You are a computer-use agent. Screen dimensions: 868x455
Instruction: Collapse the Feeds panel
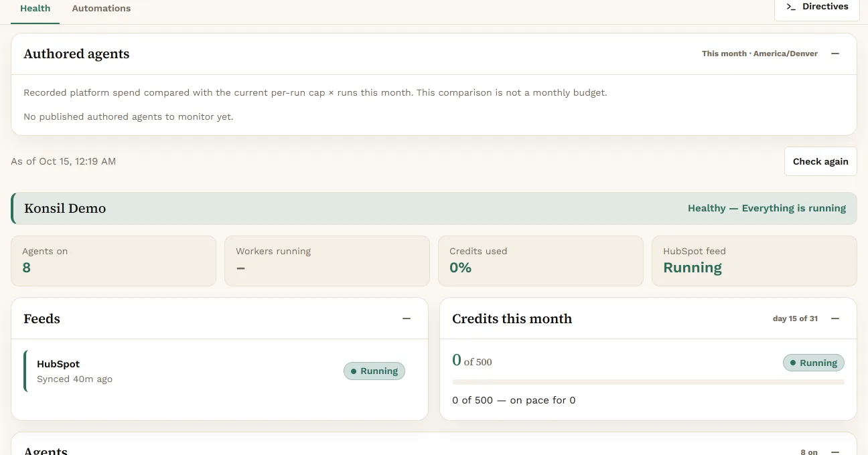(407, 318)
